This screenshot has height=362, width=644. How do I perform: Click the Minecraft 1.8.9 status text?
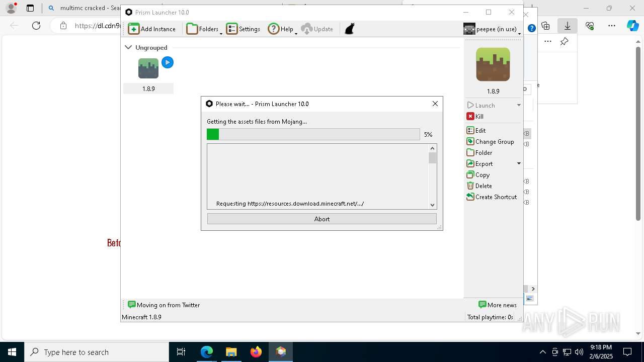141,317
